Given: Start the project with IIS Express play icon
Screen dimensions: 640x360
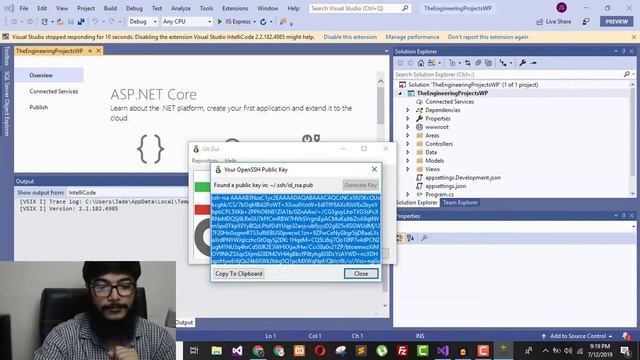Looking at the screenshot, I should click(220, 22).
